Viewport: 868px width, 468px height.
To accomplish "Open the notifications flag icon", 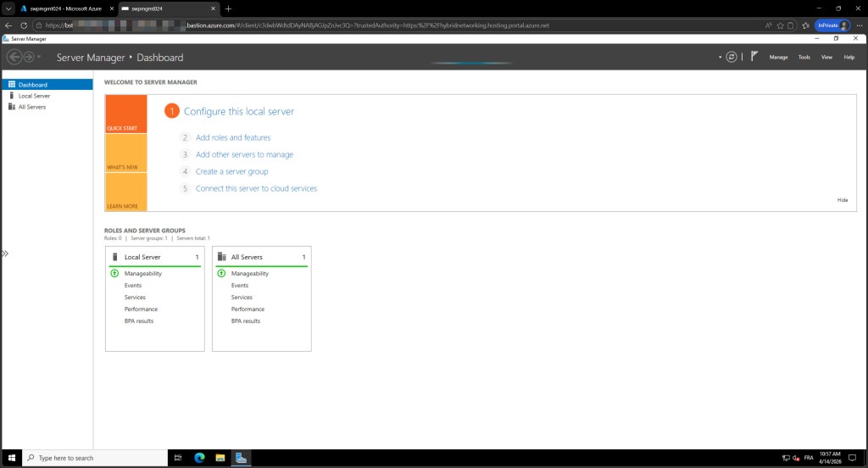I will point(754,57).
